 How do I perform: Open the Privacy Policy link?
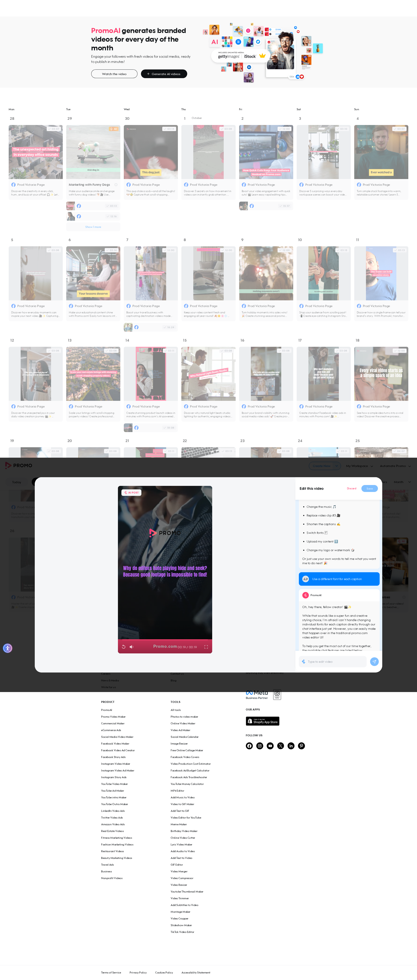point(138,972)
